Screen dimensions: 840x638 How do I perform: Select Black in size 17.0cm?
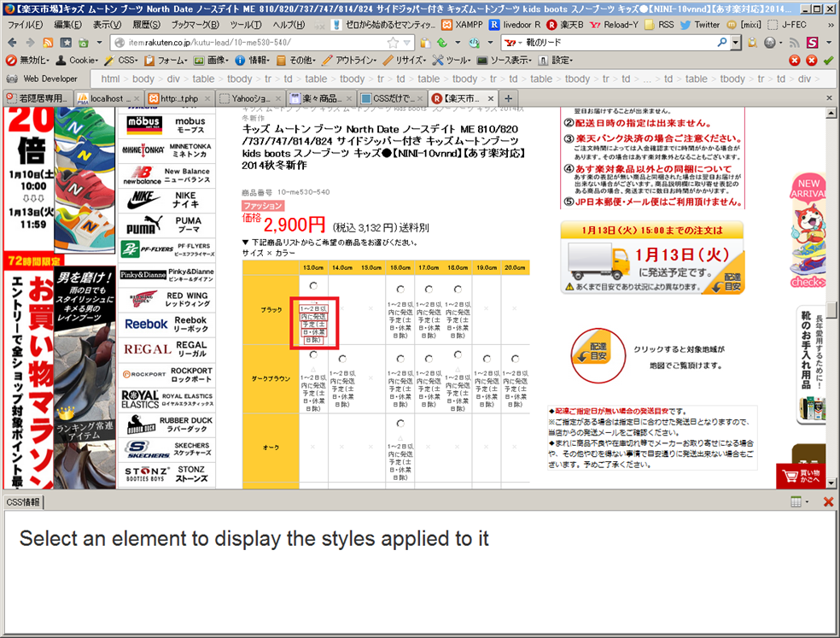point(429,290)
